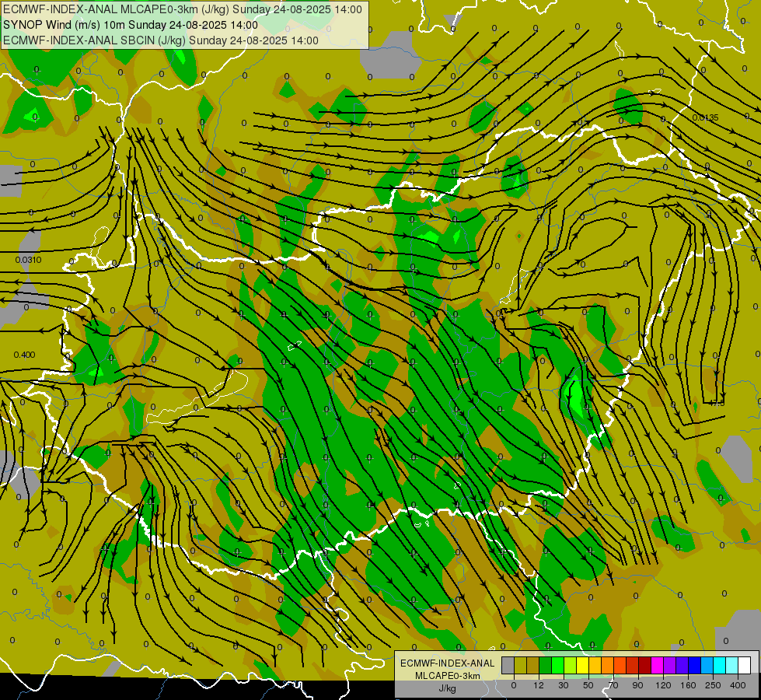Select the magenta legend swatch
The height and width of the screenshot is (700, 761).
pyautogui.click(x=658, y=665)
